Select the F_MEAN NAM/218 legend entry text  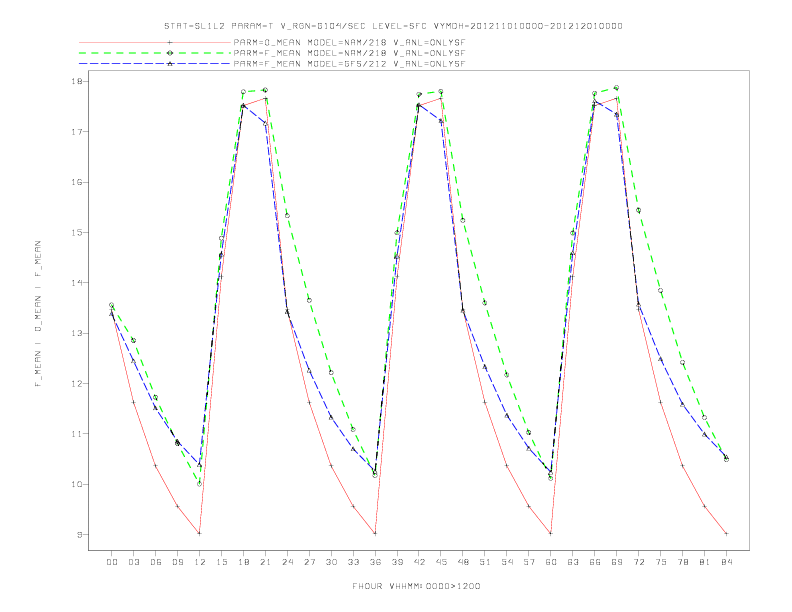click(x=350, y=53)
